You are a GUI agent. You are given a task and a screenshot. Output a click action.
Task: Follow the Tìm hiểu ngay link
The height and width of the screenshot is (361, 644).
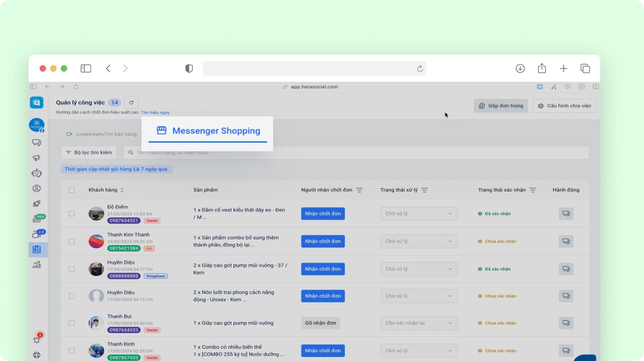click(155, 112)
